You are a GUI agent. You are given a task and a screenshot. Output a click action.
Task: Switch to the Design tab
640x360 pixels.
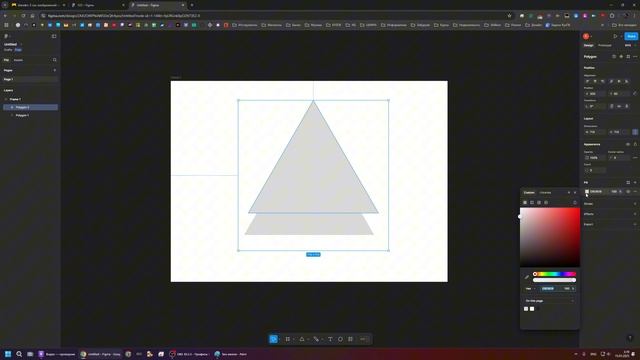tap(589, 45)
